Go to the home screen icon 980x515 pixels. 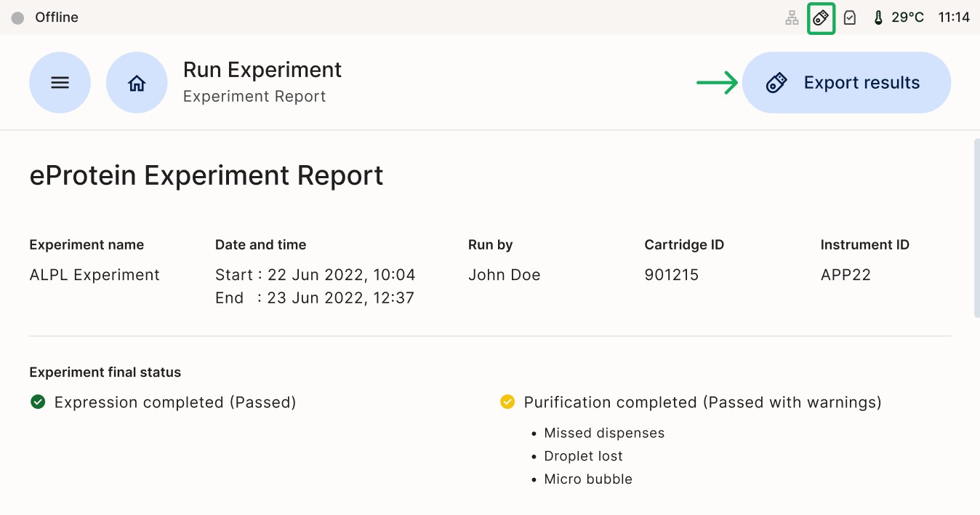point(137,83)
